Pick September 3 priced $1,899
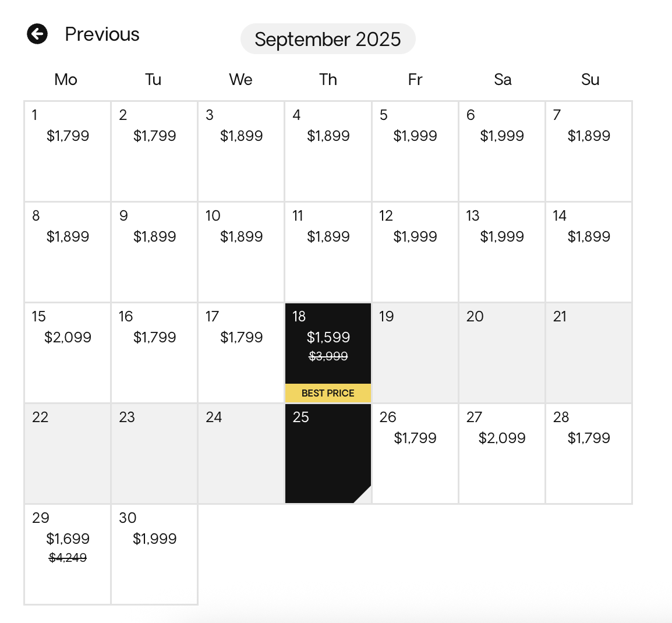 tap(241, 151)
